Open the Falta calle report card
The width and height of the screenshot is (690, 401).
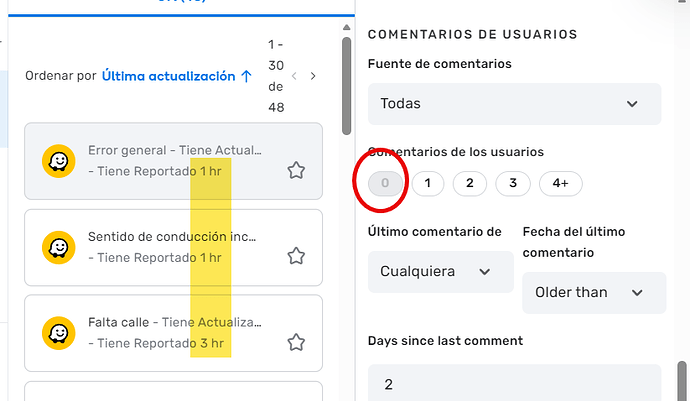pos(173,333)
